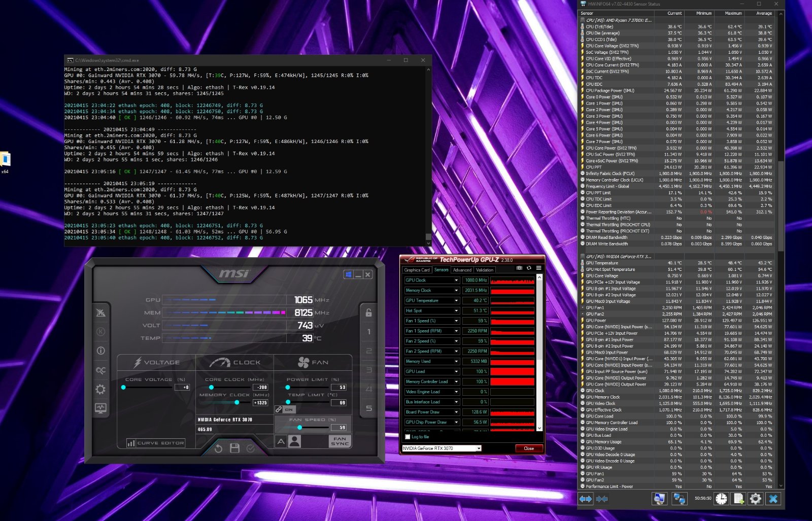Expand the GPU Load sensor dropdown

click(456, 371)
